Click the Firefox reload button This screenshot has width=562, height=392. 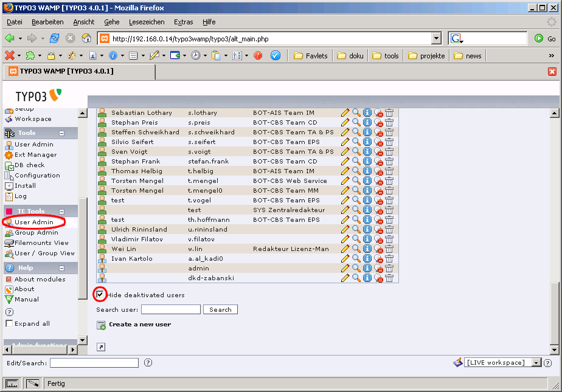point(55,38)
